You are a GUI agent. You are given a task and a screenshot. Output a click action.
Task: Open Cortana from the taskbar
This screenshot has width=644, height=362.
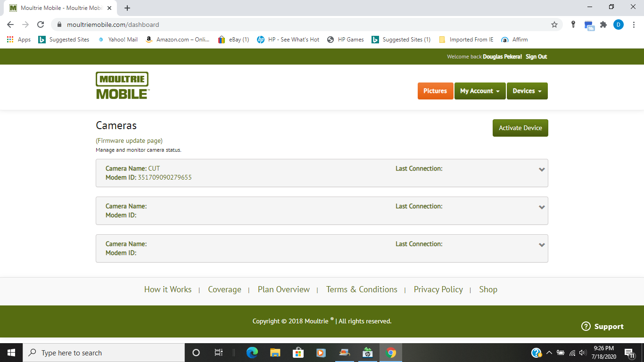[196, 353]
